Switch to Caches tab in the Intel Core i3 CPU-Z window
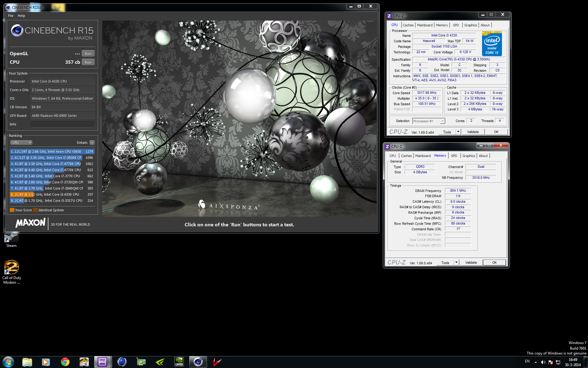The width and height of the screenshot is (588, 368). point(408,25)
